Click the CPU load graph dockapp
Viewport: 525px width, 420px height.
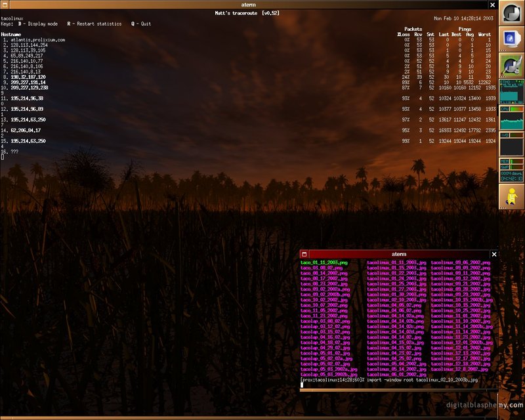[511, 118]
